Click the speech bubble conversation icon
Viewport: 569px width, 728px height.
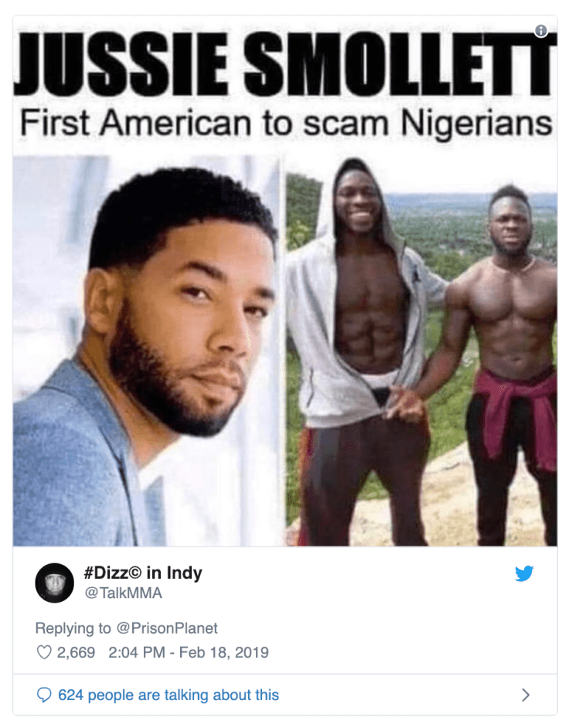pyautogui.click(x=43, y=695)
